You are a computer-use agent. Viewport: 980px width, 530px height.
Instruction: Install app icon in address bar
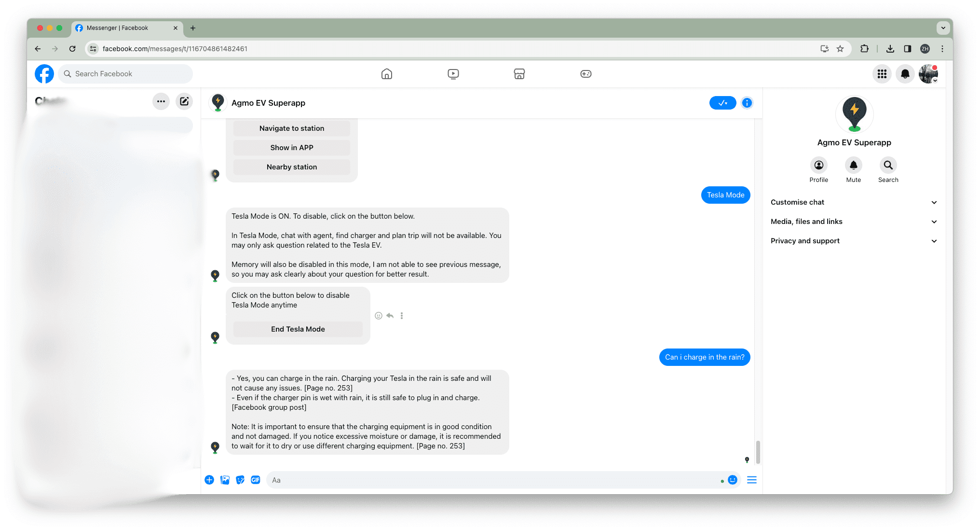825,49
